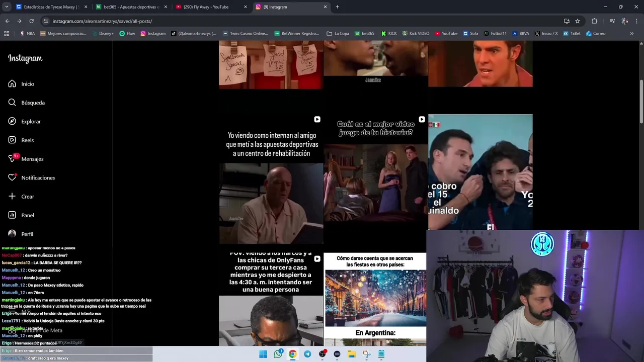The height and width of the screenshot is (362, 644).
Task: Open (2)alexmartinezrys TikTok bookmark
Action: [x=194, y=34]
